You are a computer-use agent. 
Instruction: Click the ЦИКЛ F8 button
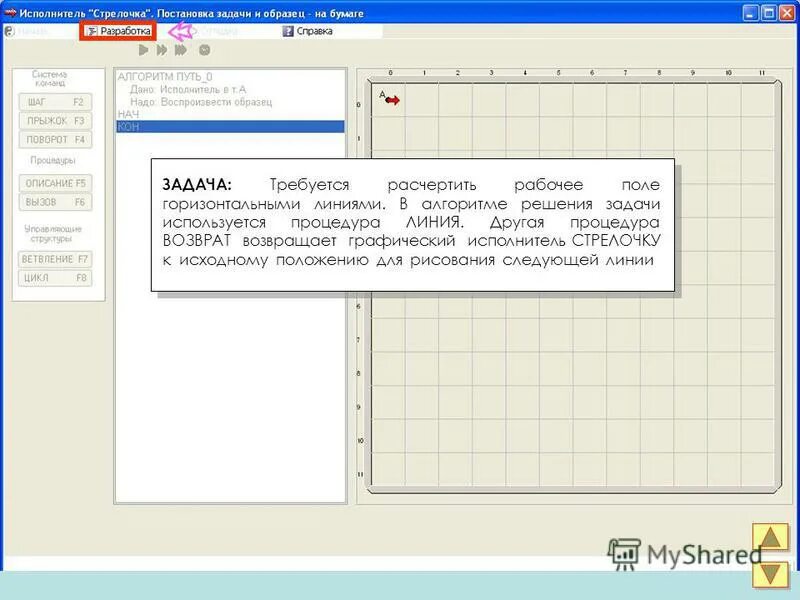[55, 278]
